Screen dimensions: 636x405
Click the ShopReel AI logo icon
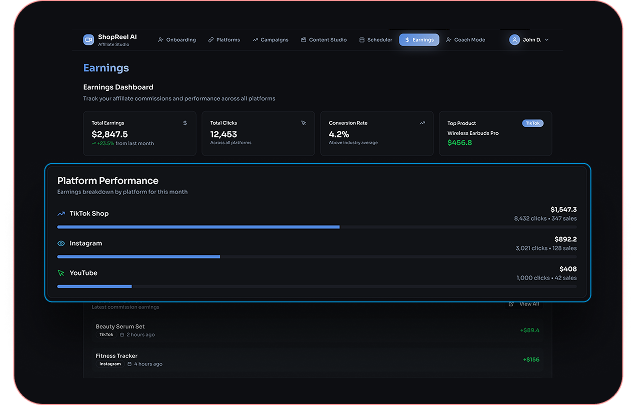click(x=89, y=40)
